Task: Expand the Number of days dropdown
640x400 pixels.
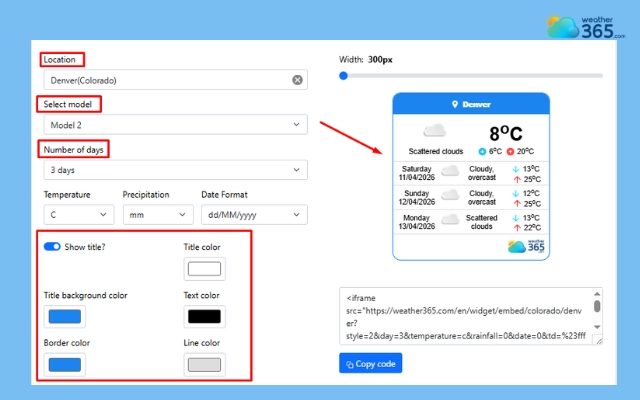Action: (x=175, y=170)
